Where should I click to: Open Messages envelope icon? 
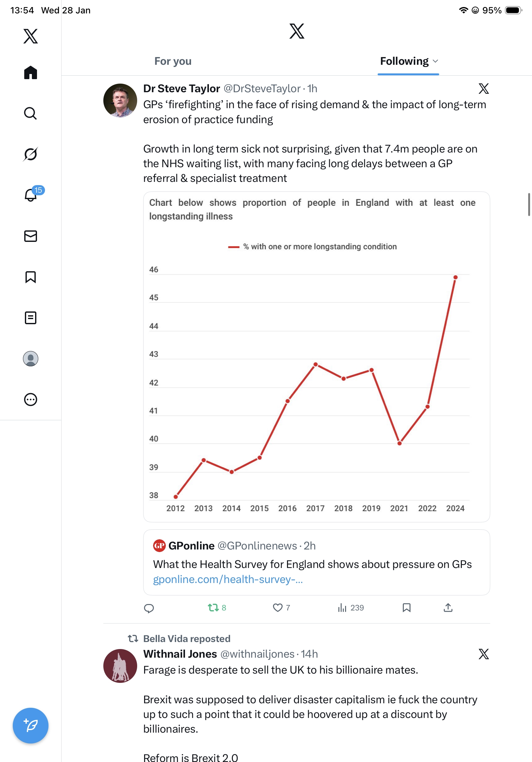pos(31,236)
